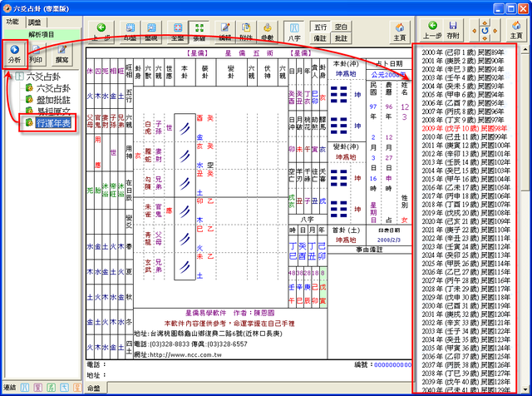Open the 參數 parameters tool
Viewport: 532px width, 396px height.
[268, 32]
